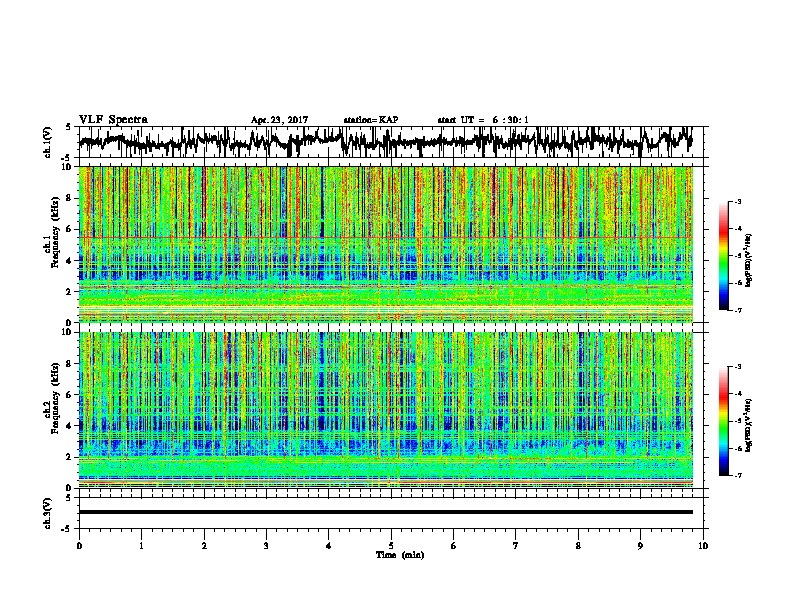Image resolution: width=792 pixels, height=612 pixels.
Task: Click the ch.2 colorbar log(PSD) unit label
Action: [749, 426]
